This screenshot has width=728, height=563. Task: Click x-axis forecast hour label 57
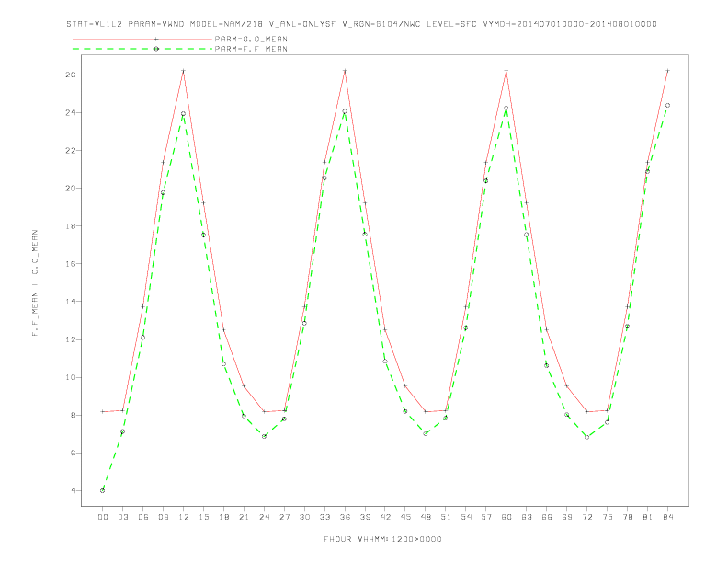pyautogui.click(x=486, y=517)
